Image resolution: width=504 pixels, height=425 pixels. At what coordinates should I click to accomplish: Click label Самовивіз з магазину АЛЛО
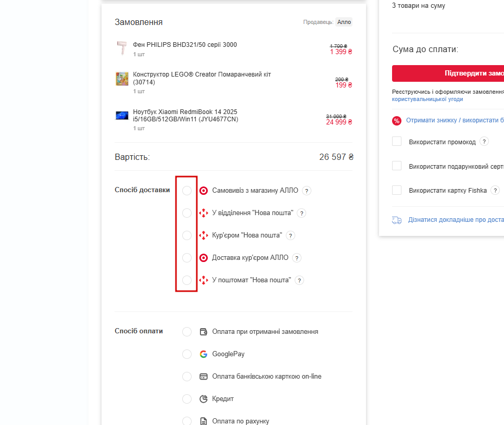255,190
